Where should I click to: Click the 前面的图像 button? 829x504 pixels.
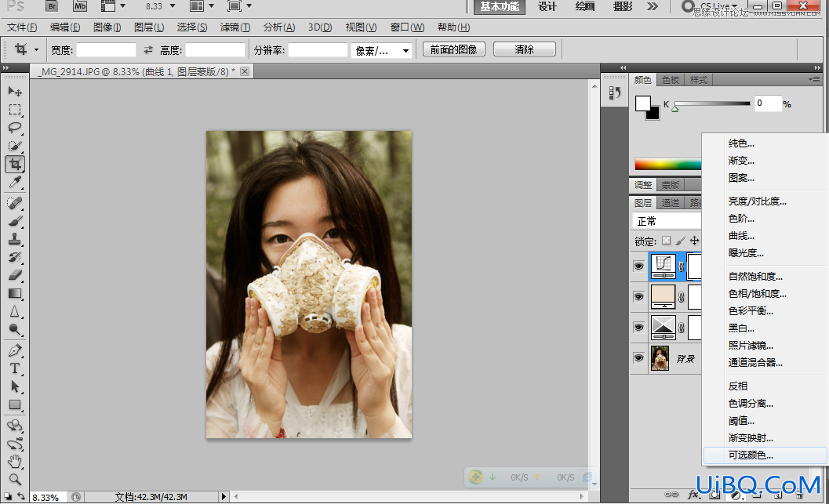(453, 49)
